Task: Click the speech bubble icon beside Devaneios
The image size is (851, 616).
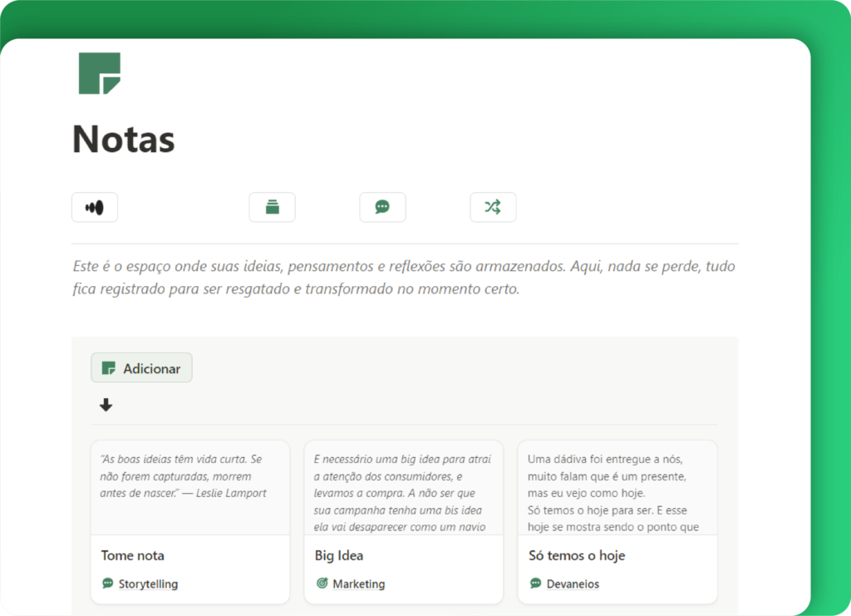Action: click(x=535, y=584)
